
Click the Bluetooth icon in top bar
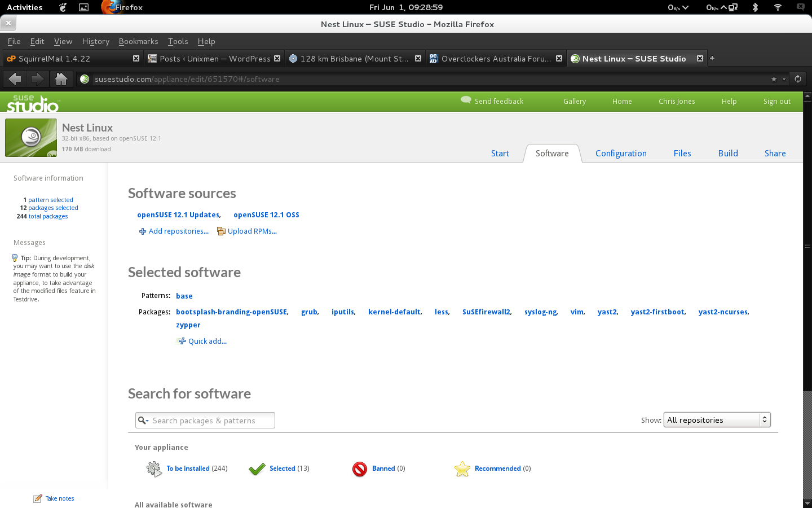pyautogui.click(x=755, y=7)
